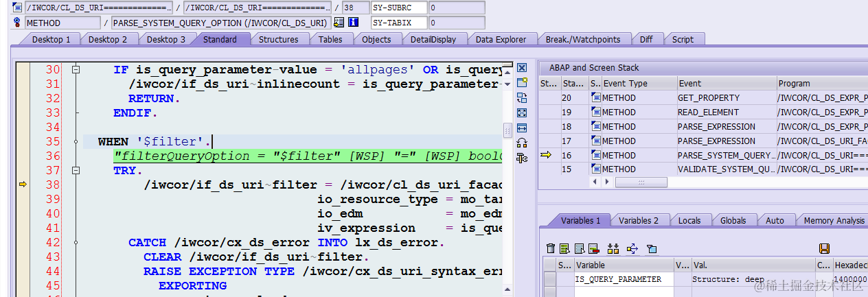The width and height of the screenshot is (868, 297).
Task: Click the new tool icon beside source editor
Action: pyautogui.click(x=522, y=82)
